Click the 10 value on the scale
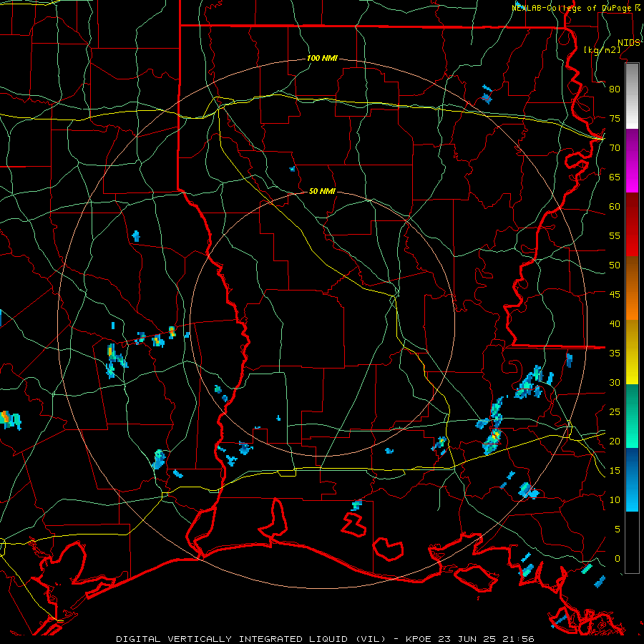Image resolution: width=644 pixels, height=644 pixels. (615, 500)
